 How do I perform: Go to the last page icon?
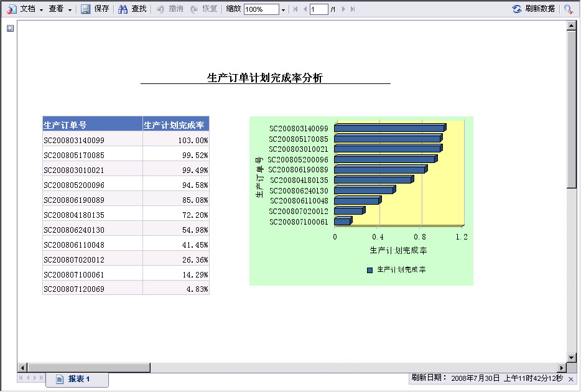[x=353, y=9]
